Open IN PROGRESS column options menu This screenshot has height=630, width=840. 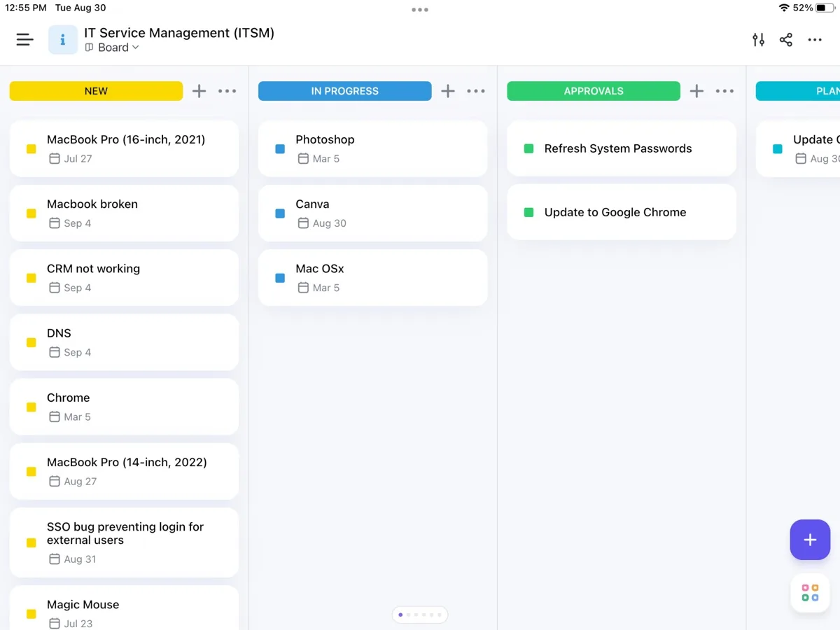point(476,91)
